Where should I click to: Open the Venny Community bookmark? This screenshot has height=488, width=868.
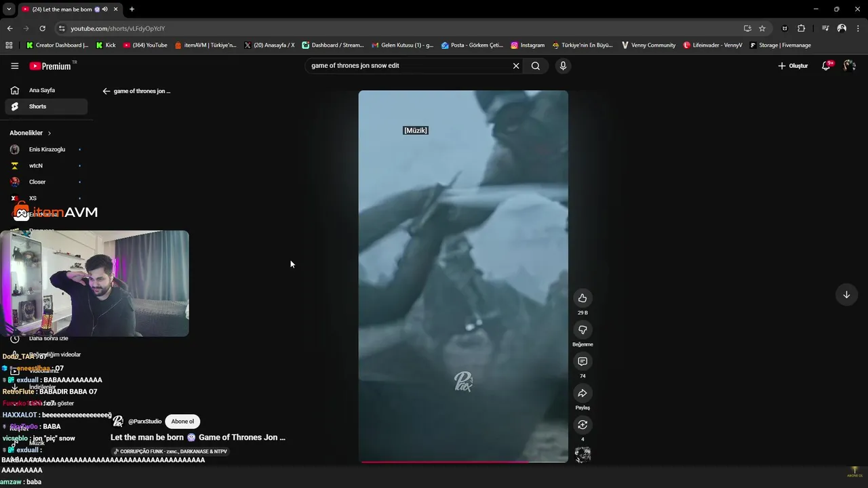(648, 45)
